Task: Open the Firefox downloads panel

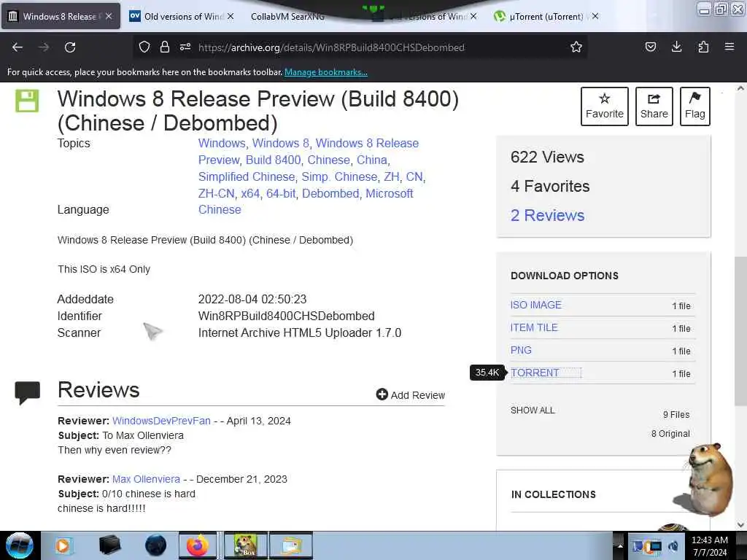Action: pos(676,47)
